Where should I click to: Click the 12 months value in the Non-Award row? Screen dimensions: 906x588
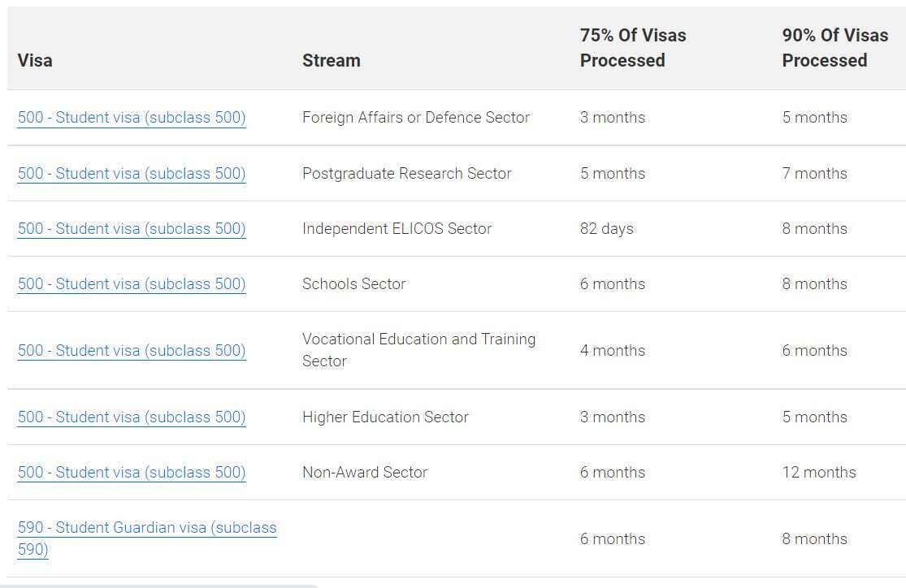click(819, 472)
